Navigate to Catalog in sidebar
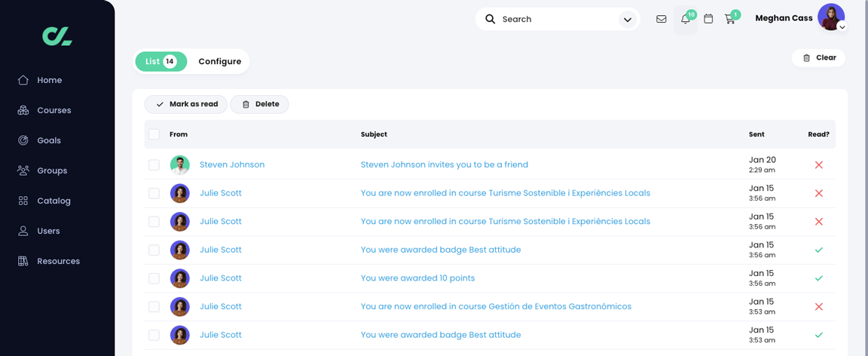Viewport: 868px width, 356px height. pos(44,201)
